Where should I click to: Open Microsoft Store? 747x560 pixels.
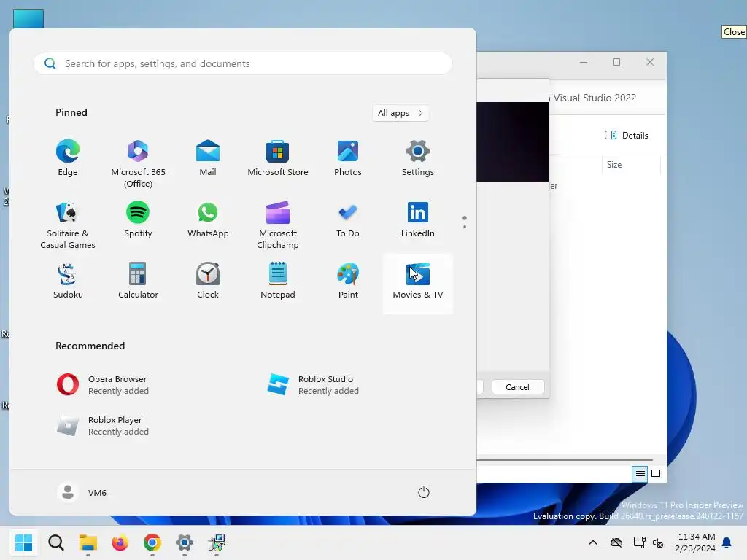tap(278, 158)
